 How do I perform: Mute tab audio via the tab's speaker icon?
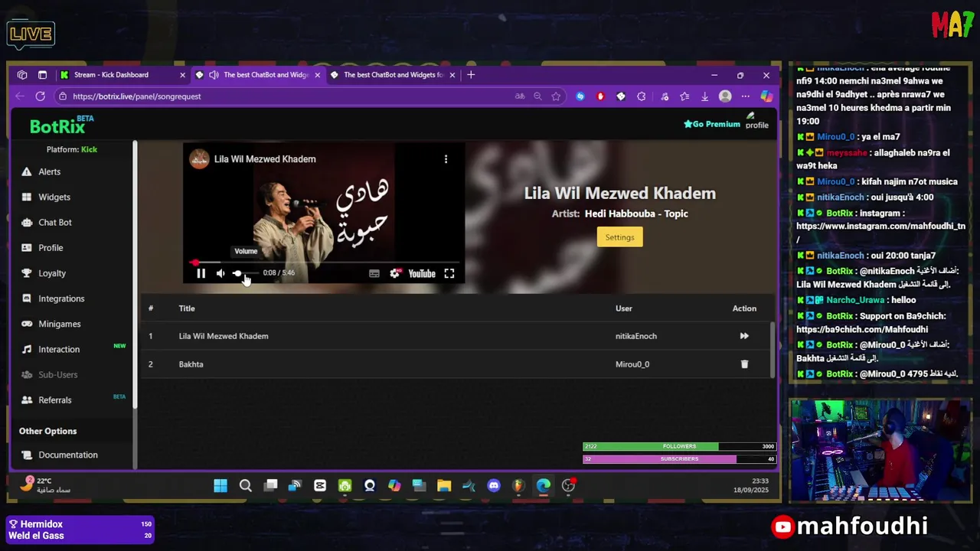pos(214,75)
